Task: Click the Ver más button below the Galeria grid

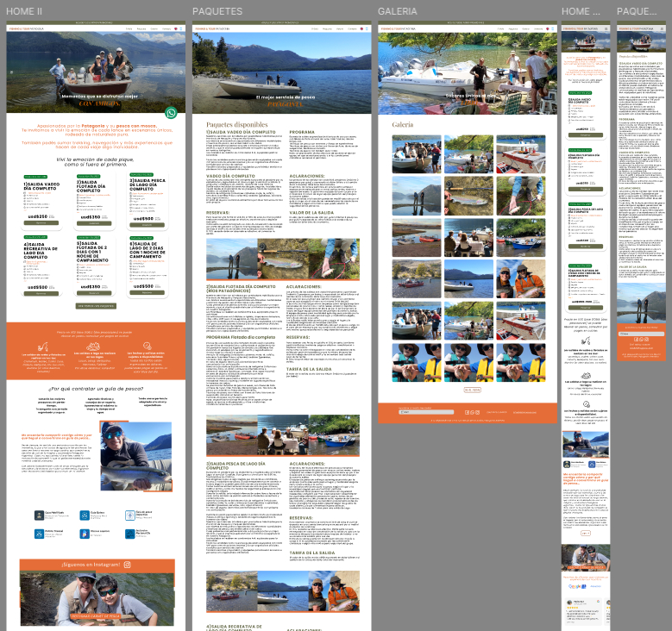Action: coord(472,390)
